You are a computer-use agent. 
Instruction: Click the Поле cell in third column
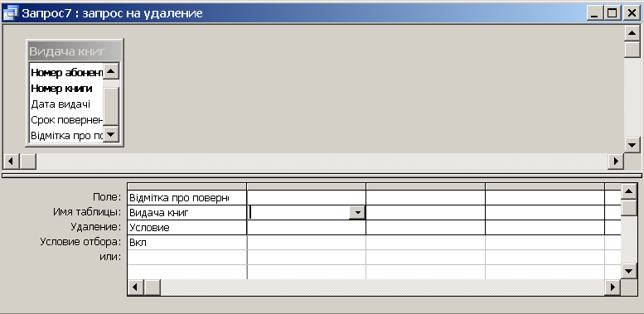click(425, 198)
